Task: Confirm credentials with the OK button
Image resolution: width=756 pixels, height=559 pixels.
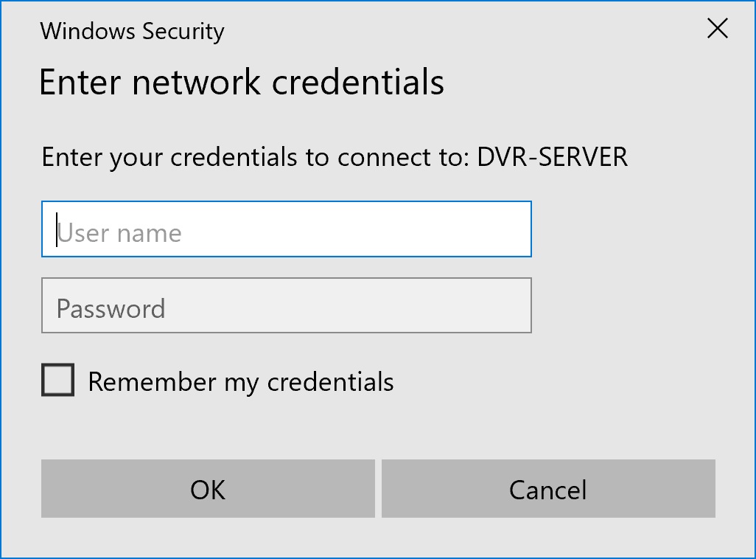Action: coord(208,489)
